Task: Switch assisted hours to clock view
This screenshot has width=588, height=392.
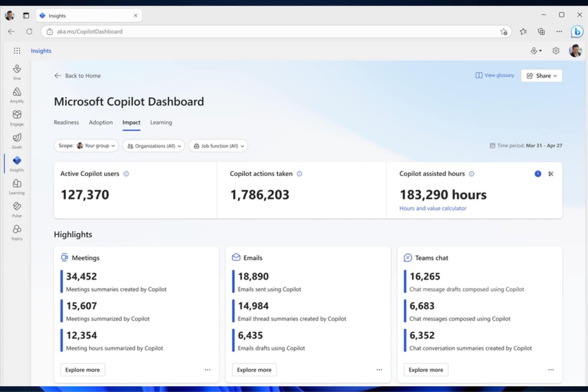Action: click(538, 174)
